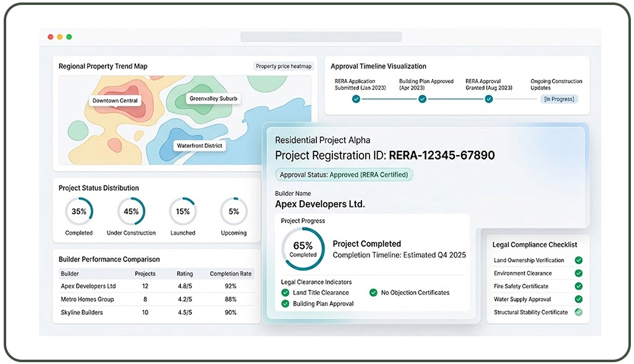
Task: Select the Downtown Central map label
Action: (x=115, y=101)
